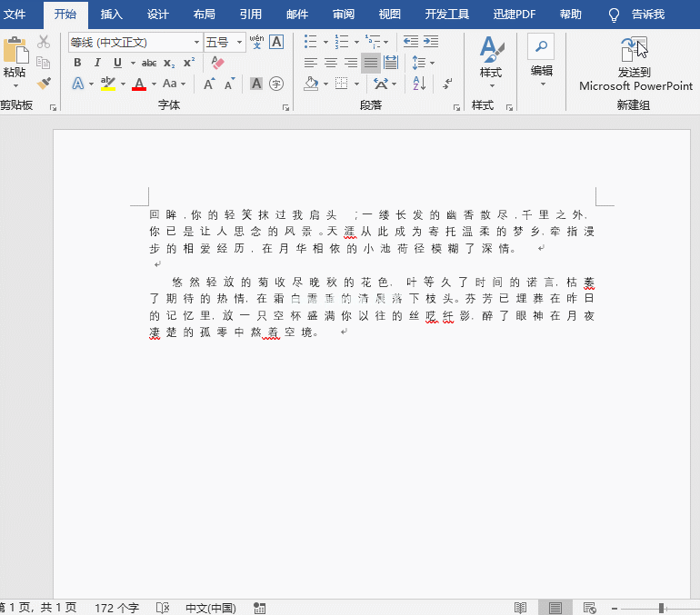The width and height of the screenshot is (700, 615).
Task: Click the Cut scissors icon
Action: click(44, 42)
